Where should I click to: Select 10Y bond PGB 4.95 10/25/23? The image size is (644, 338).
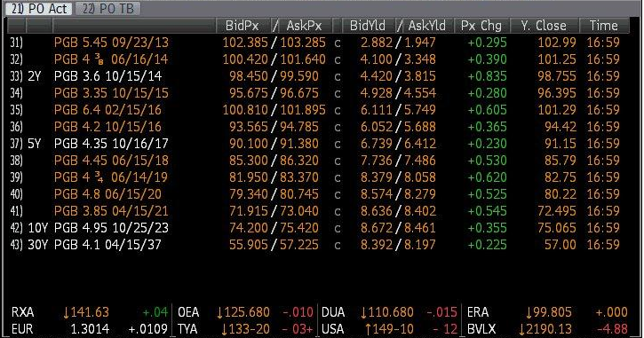[111, 228]
